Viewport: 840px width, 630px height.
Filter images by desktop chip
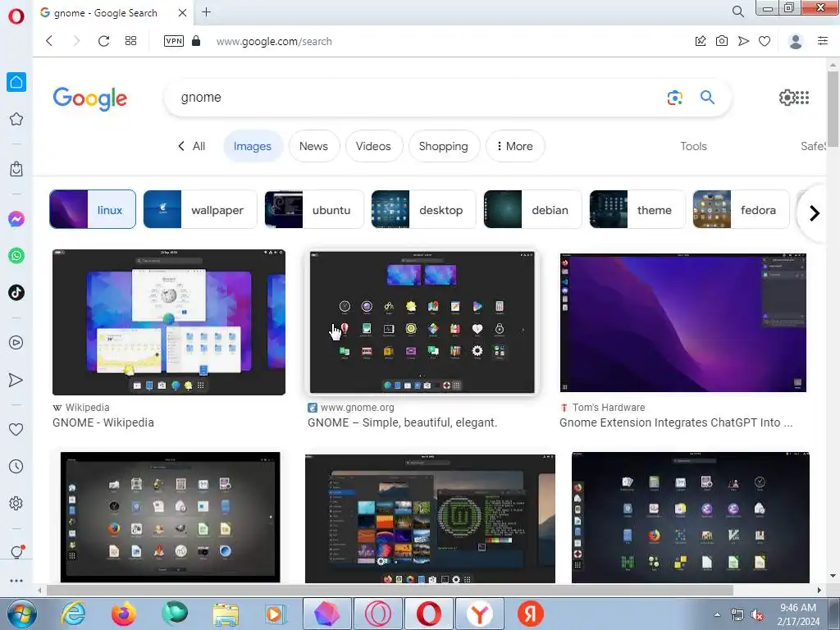point(423,209)
